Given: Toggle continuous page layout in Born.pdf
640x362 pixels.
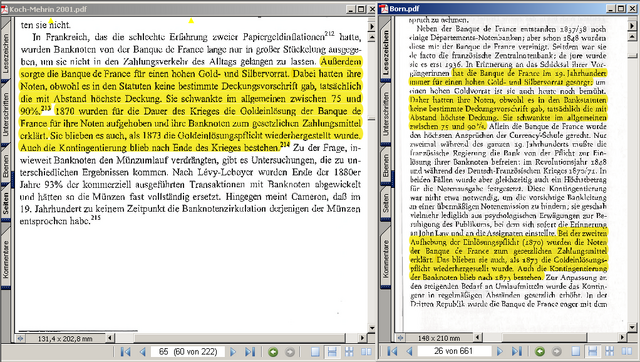Looking at the screenshot, I should coord(593,351).
